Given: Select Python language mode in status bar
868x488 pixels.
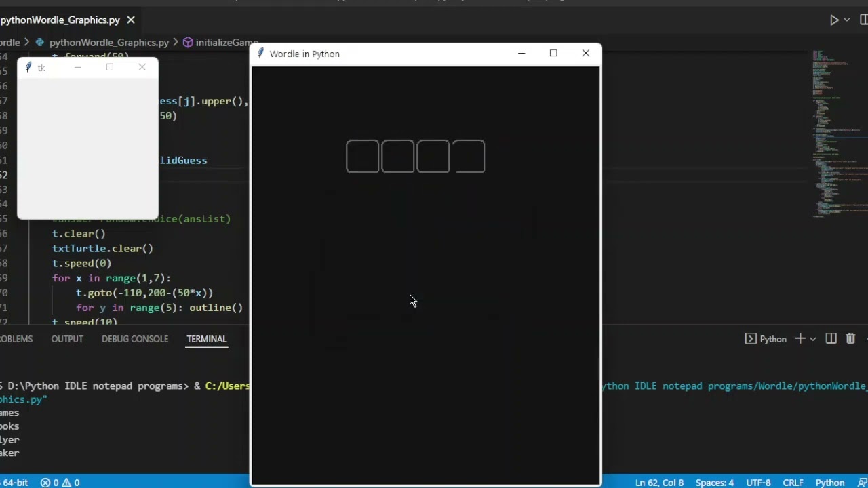Looking at the screenshot, I should coord(830,483).
